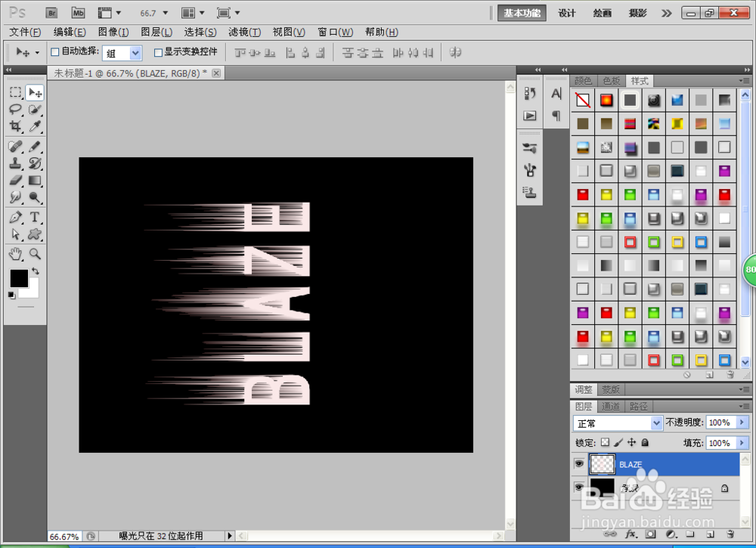Toggle lock image pixels
Screen dimensions: 756x548
point(618,442)
